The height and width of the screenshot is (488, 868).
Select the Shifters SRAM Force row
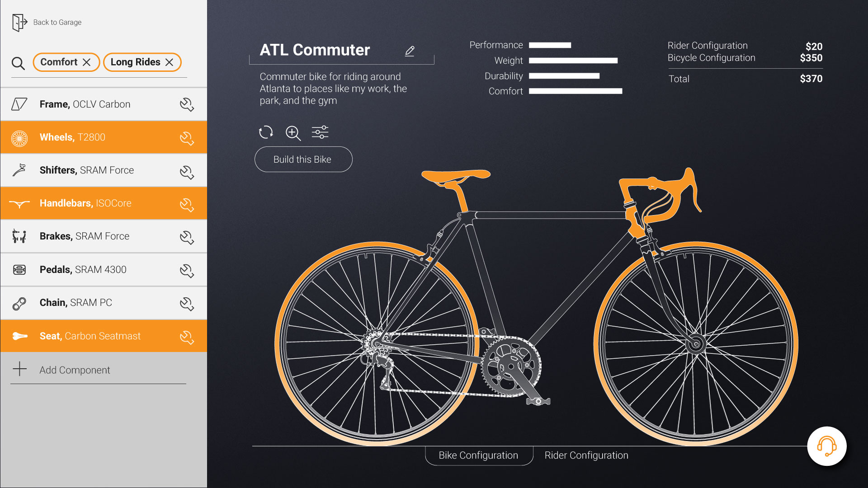[104, 170]
